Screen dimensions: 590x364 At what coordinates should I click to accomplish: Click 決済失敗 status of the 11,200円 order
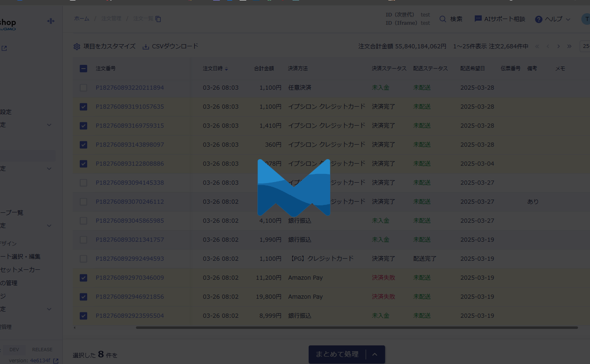point(383,278)
